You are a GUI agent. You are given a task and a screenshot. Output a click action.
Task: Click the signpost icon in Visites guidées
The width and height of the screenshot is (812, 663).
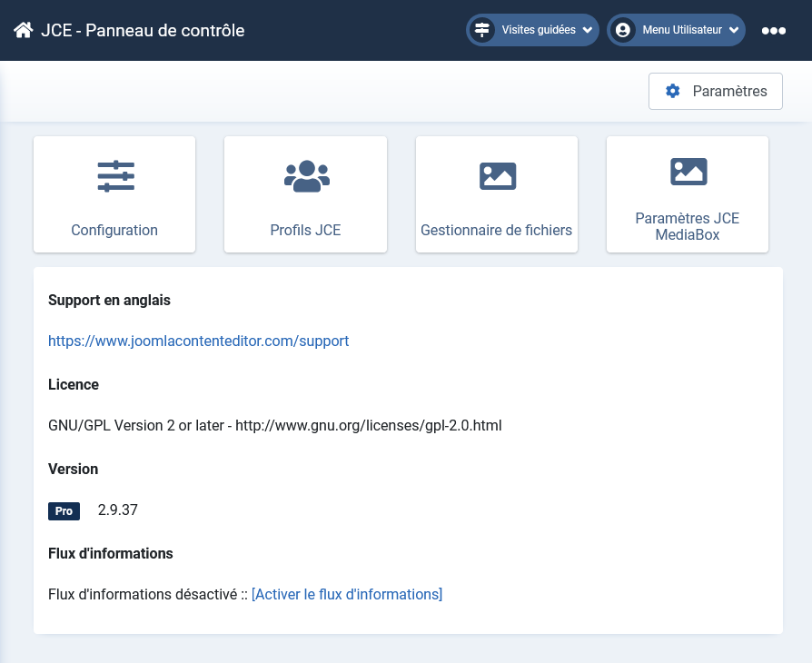(482, 30)
